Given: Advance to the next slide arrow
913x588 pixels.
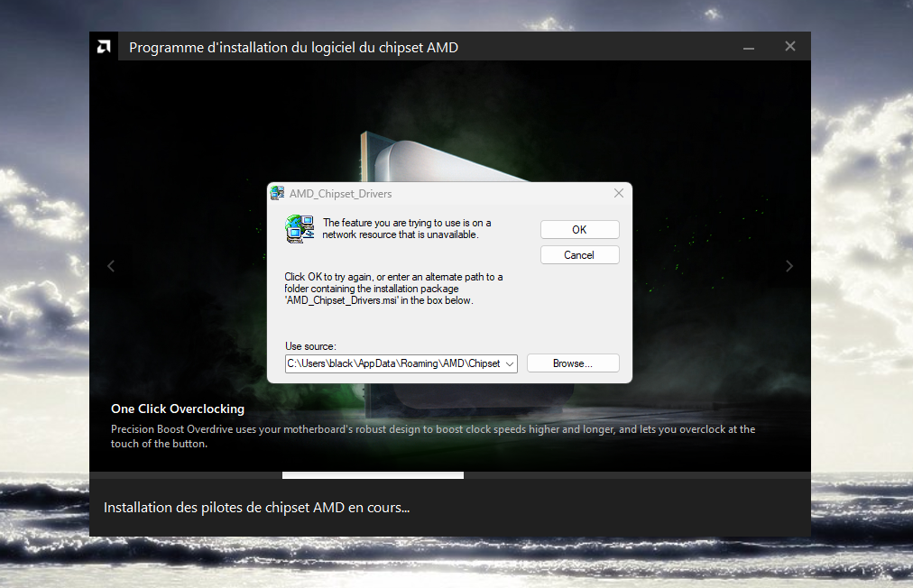Looking at the screenshot, I should [789, 266].
